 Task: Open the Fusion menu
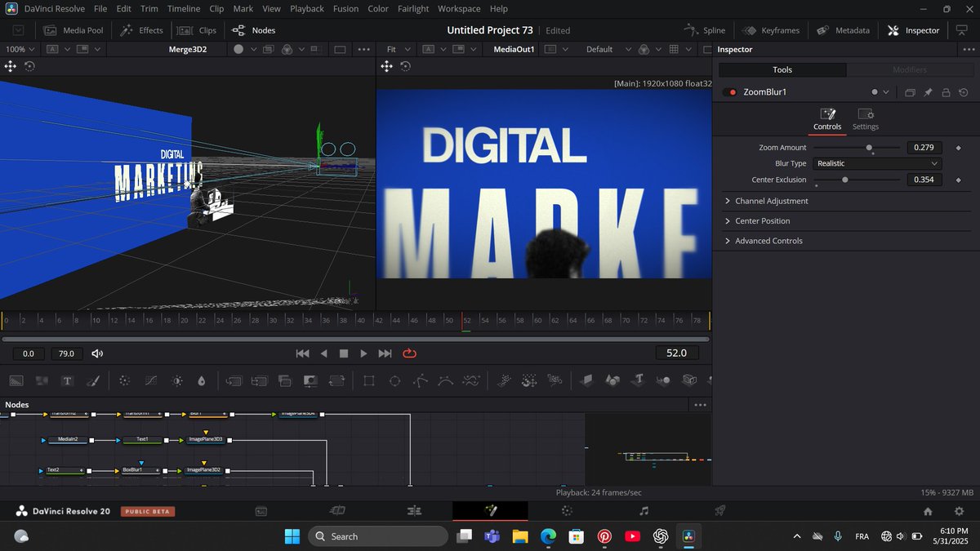click(x=346, y=9)
